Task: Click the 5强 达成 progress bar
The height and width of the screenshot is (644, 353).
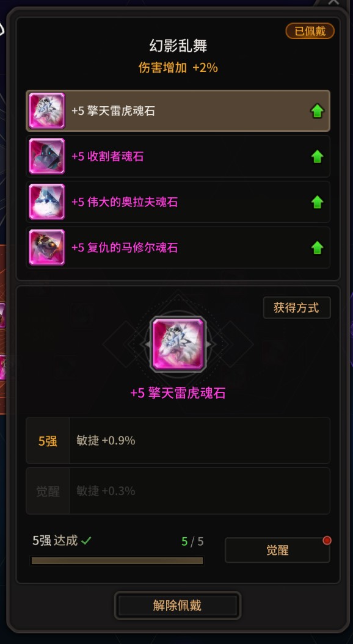Action: tap(117, 560)
